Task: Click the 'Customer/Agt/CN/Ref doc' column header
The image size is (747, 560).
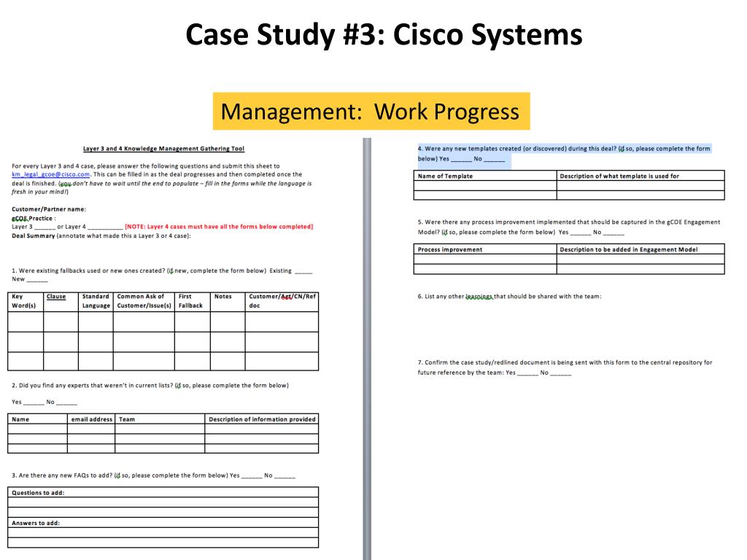Action: [x=282, y=301]
